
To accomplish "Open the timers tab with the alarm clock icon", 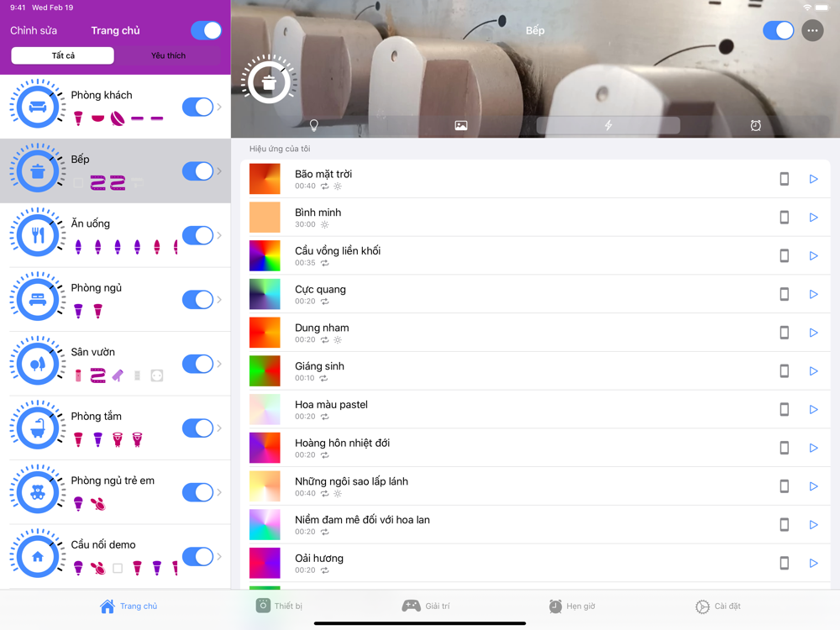I will (x=755, y=125).
